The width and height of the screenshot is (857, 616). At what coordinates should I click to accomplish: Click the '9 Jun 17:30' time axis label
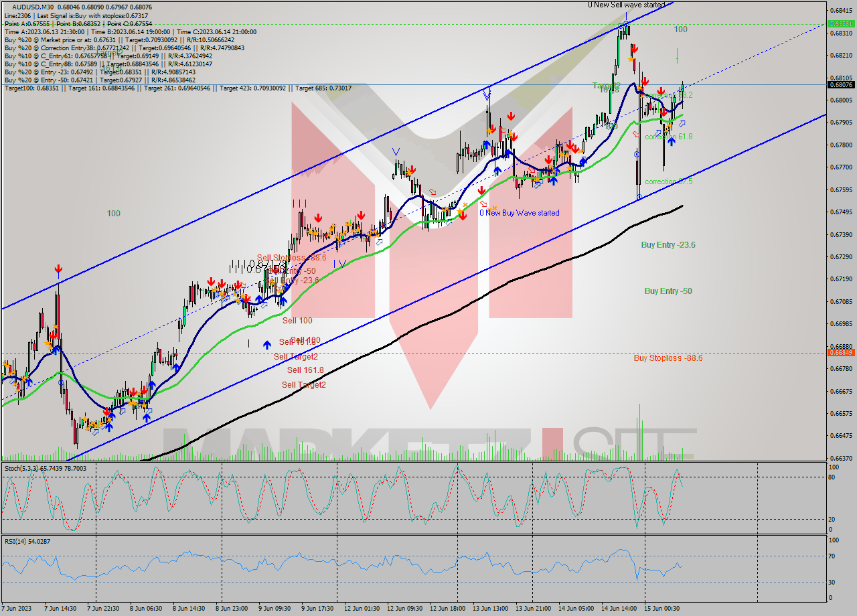(317, 609)
